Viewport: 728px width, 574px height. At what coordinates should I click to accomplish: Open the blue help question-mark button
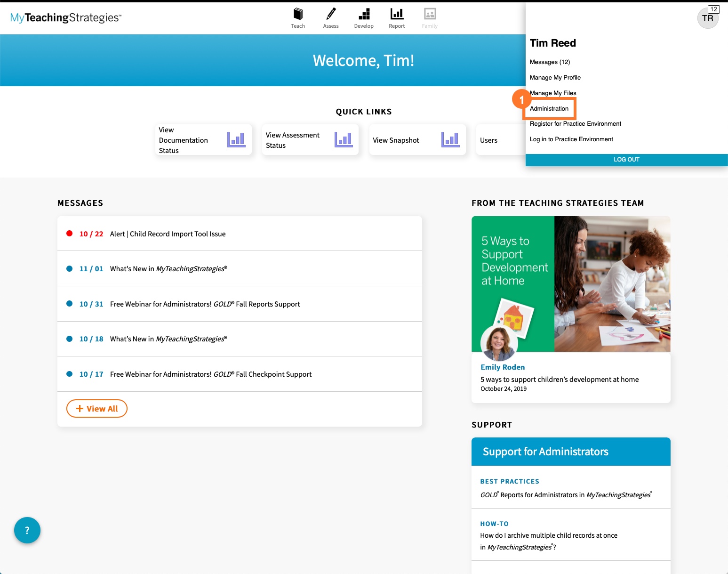click(27, 530)
